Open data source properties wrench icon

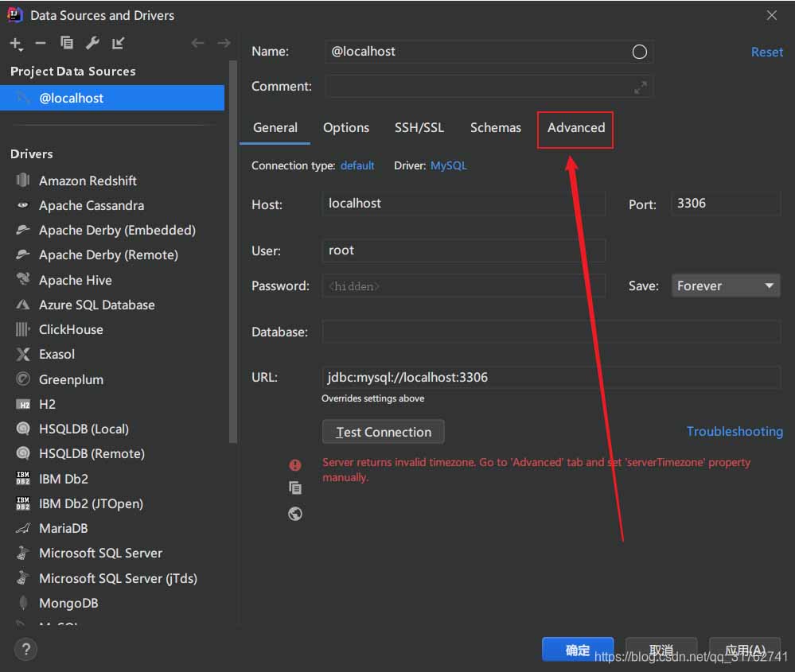point(92,43)
